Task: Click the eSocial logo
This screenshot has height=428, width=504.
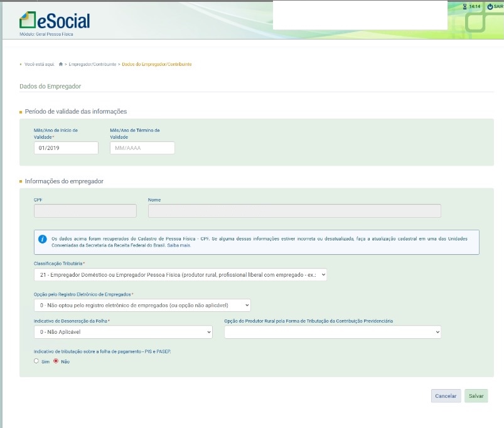Action: click(55, 21)
